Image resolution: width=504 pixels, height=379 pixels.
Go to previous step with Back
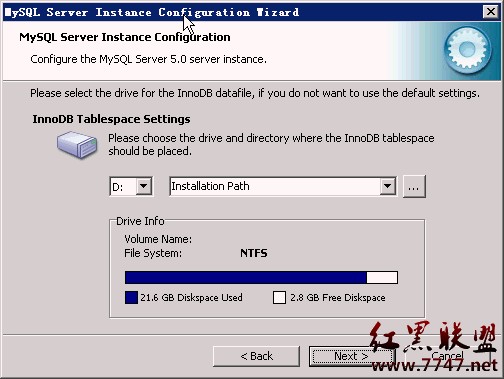(256, 356)
